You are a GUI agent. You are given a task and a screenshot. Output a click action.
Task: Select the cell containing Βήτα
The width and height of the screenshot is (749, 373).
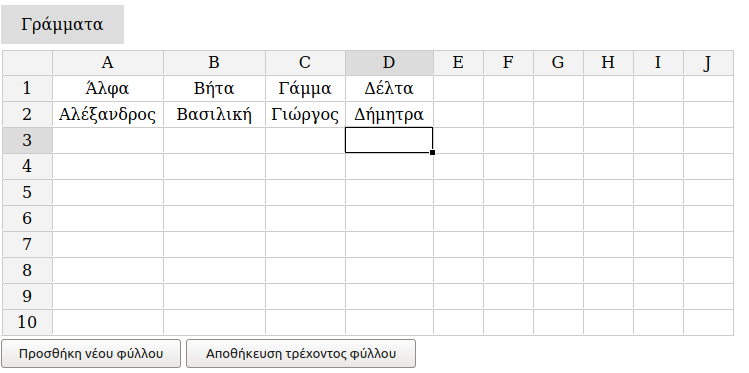(214, 88)
